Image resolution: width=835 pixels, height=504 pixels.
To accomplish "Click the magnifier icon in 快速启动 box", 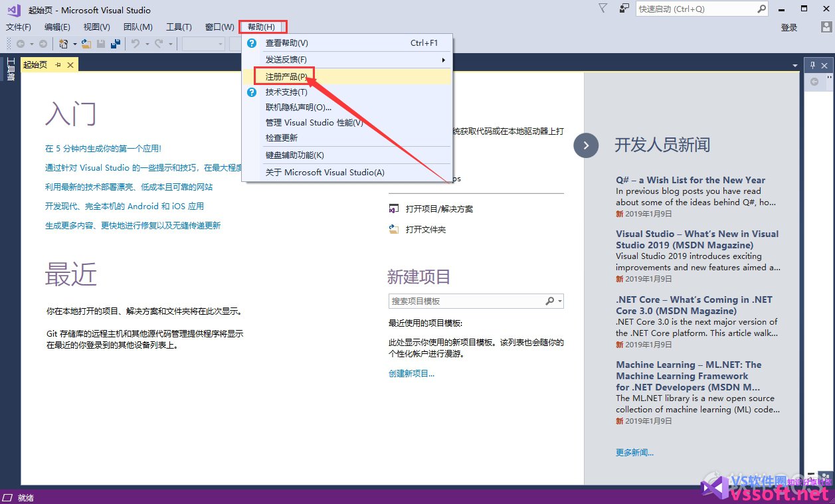I will (x=761, y=9).
